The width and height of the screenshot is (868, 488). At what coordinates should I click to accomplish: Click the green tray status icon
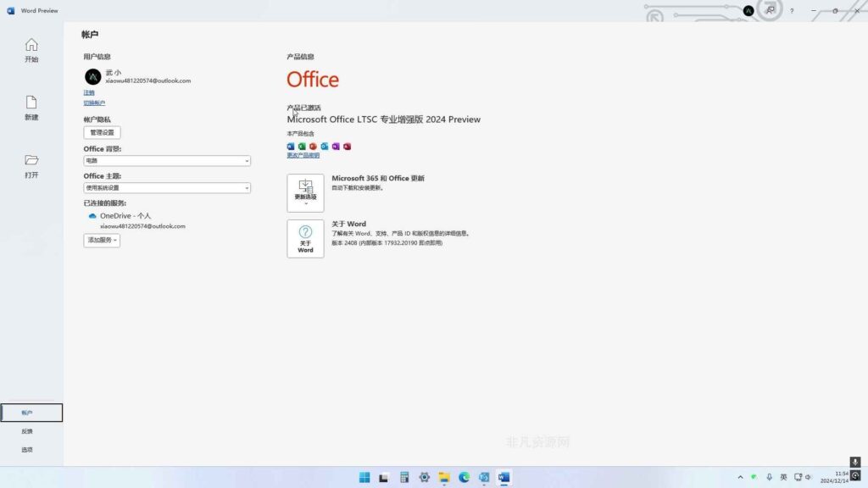click(754, 477)
